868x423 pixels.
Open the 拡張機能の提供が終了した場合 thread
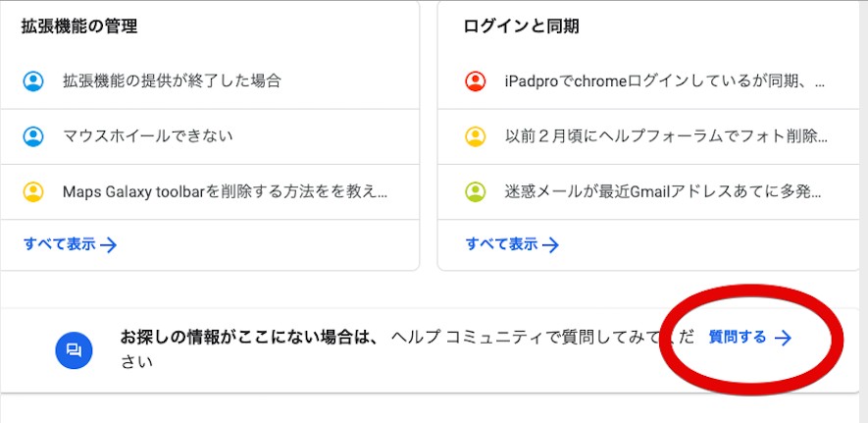(x=172, y=81)
